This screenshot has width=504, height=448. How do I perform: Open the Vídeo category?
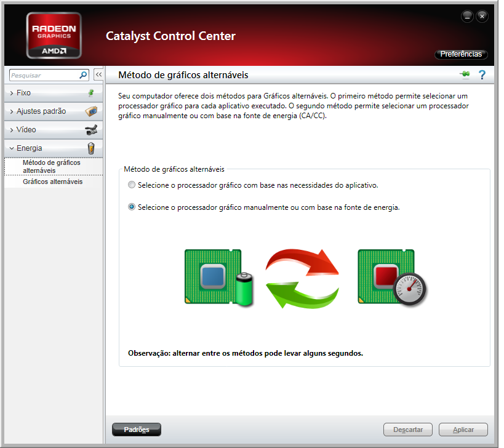[x=54, y=130]
